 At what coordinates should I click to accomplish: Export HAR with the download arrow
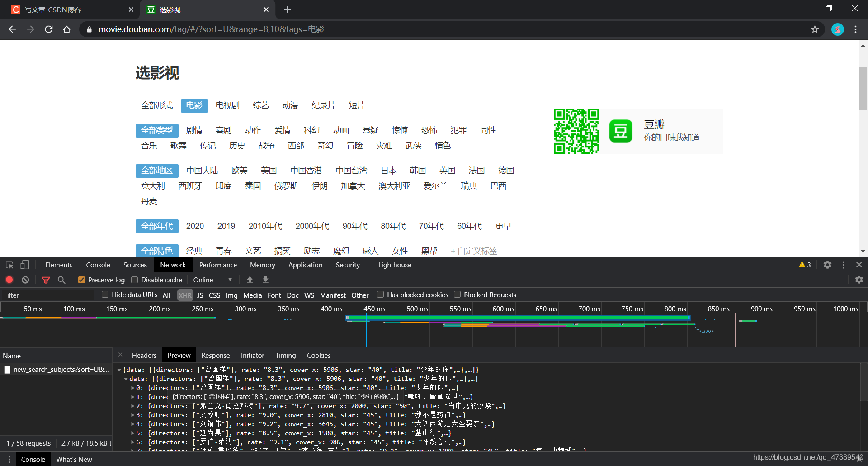[265, 280]
